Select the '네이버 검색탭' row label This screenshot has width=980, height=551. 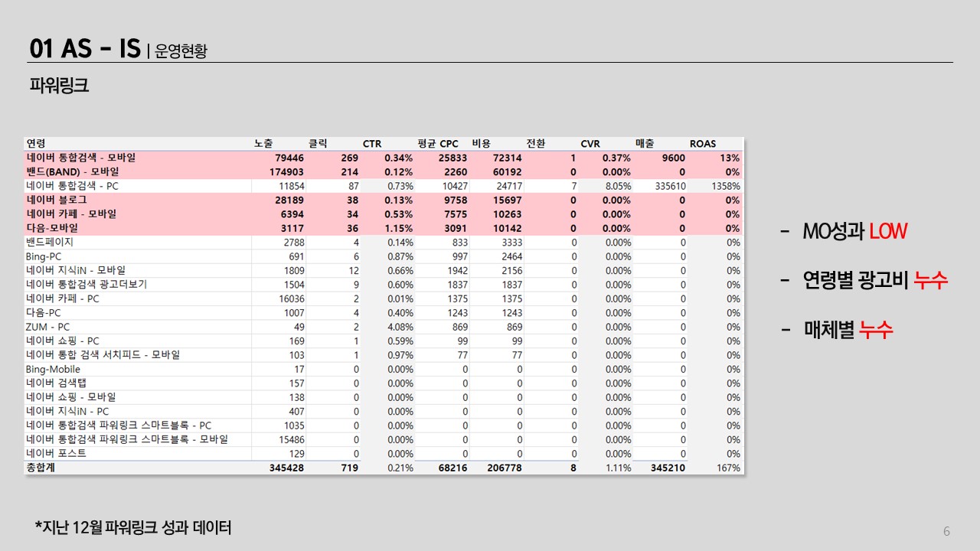[57, 383]
